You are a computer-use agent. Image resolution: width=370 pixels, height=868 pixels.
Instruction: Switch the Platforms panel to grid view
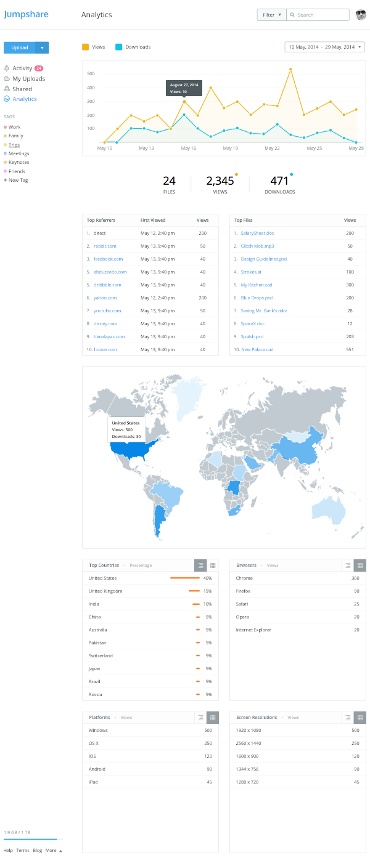[x=213, y=717]
